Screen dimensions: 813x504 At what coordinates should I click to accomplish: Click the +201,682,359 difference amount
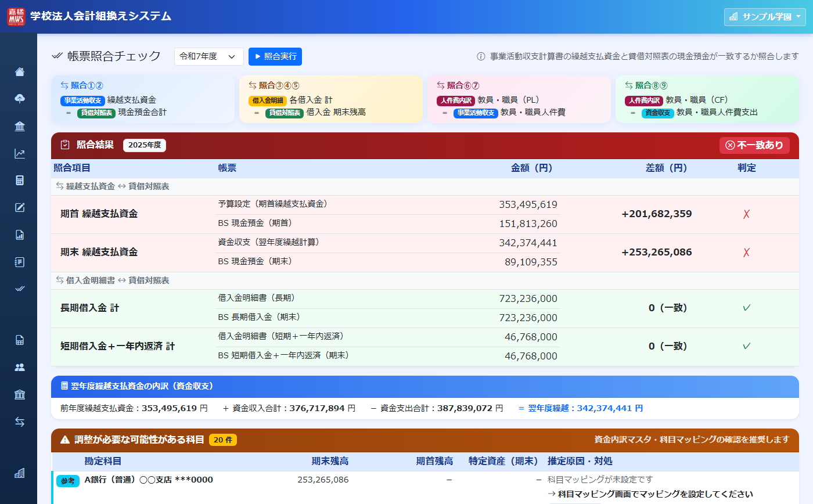click(657, 214)
